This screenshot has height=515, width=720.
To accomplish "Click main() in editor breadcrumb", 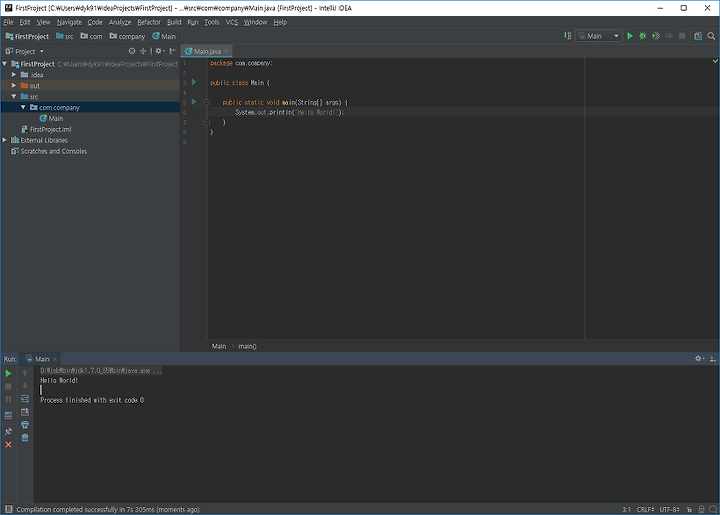I will pyautogui.click(x=248, y=346).
